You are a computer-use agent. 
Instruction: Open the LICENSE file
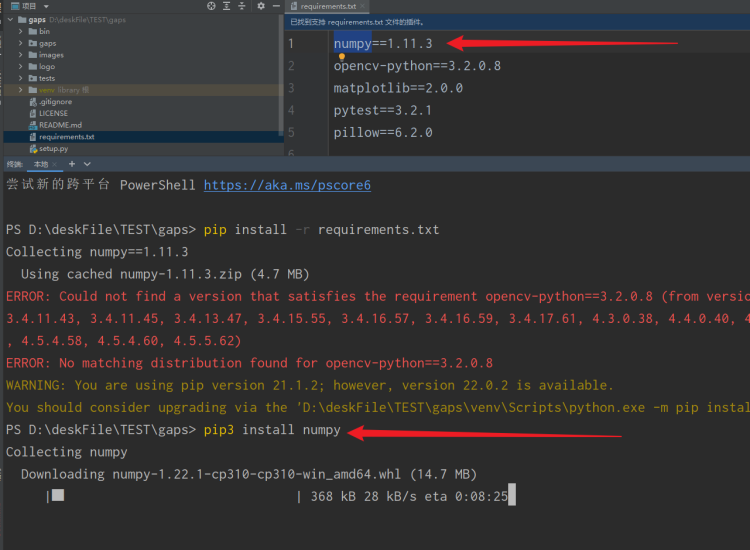click(48, 113)
